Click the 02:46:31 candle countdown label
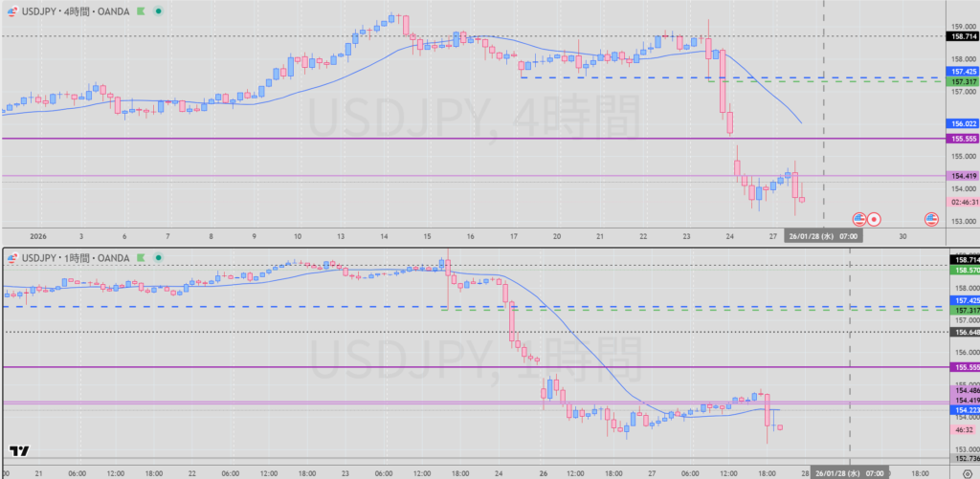The width and height of the screenshot is (980, 479). [961, 202]
